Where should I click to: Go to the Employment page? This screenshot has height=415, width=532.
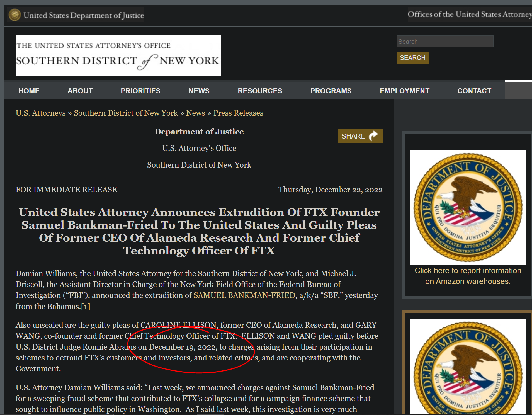404,91
